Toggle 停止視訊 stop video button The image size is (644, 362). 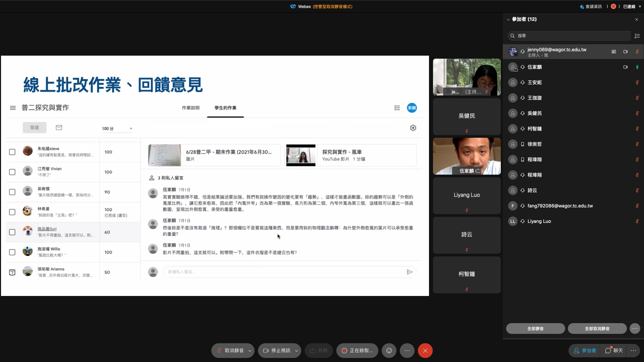[x=277, y=351]
